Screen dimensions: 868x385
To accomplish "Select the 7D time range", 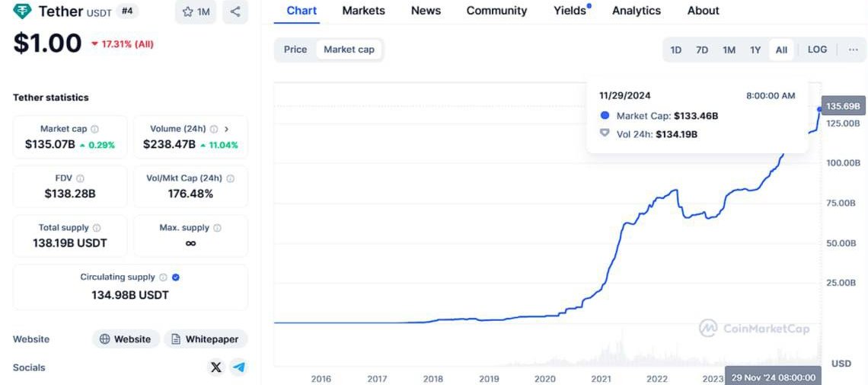I will coord(702,50).
